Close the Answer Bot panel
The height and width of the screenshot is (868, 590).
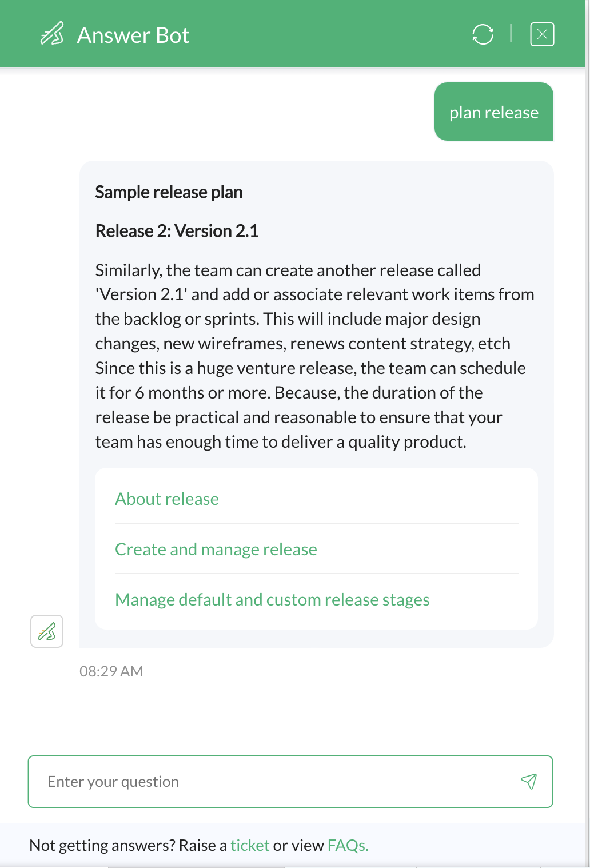point(542,34)
